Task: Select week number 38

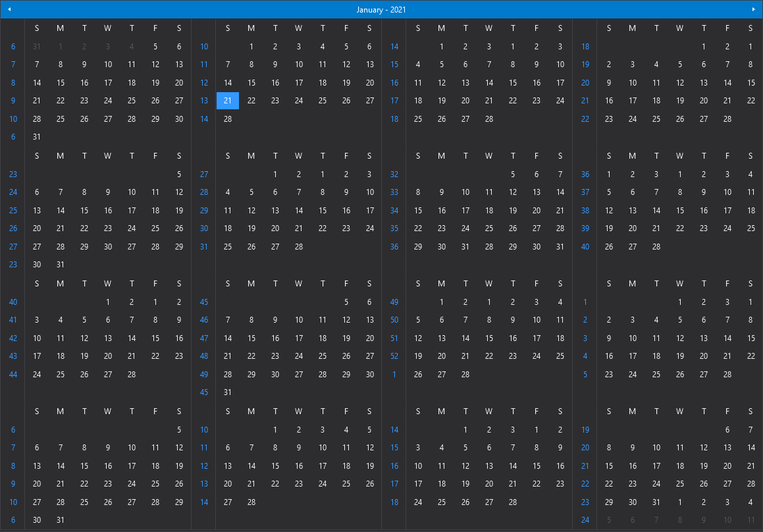Action: [585, 211]
